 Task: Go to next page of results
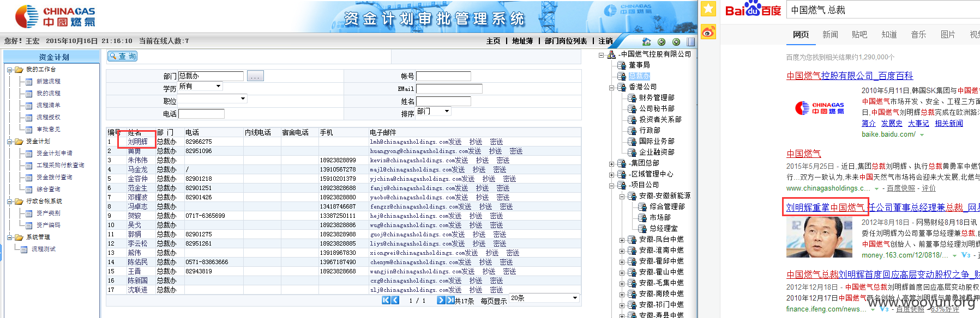pos(441,300)
